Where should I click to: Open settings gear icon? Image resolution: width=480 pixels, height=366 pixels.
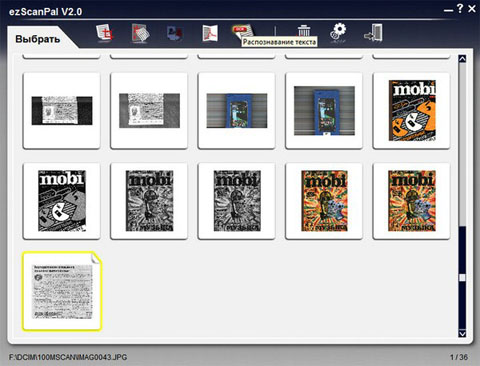(x=338, y=33)
